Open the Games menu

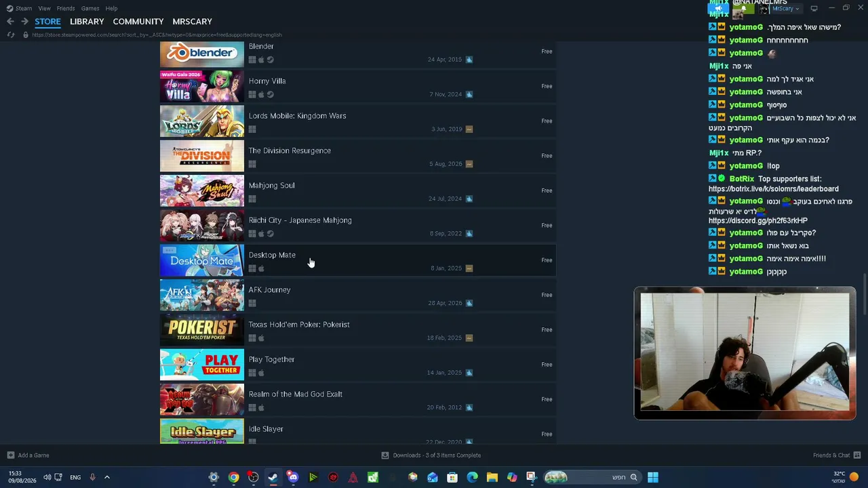coord(90,8)
